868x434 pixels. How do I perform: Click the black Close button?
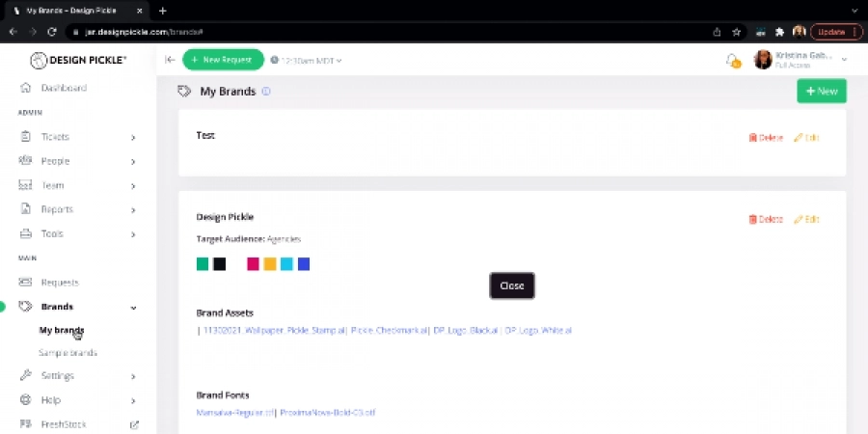point(512,285)
